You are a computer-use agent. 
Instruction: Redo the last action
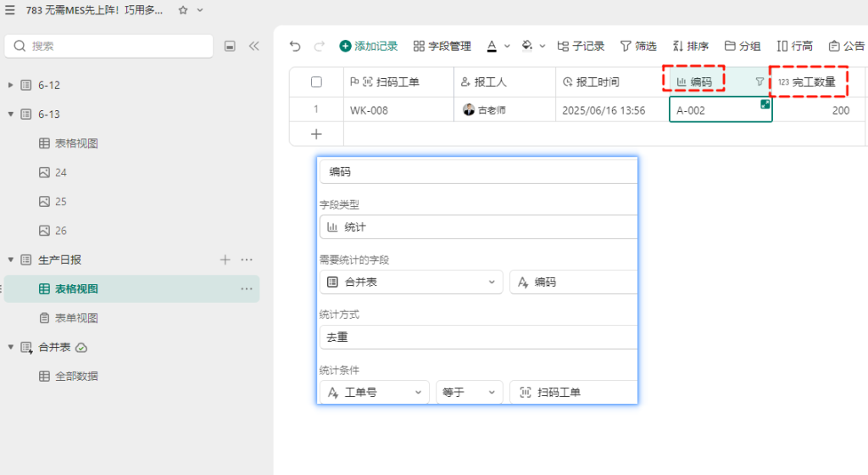(320, 46)
